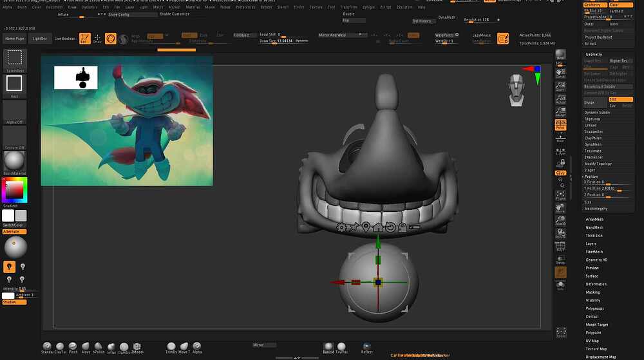Toggle the Dynamic draw size option
Image resolution: width=644 pixels, height=360 pixels.
(x=301, y=41)
